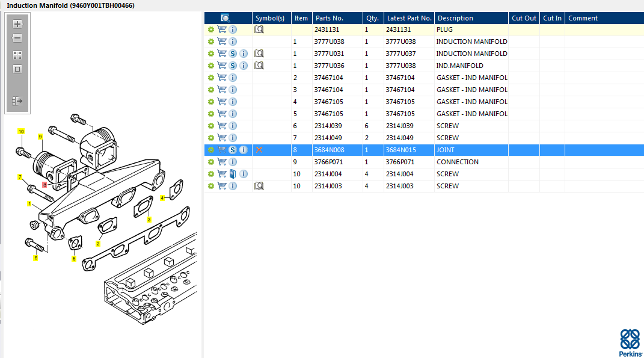Select callout 4 on the diagram
The image size is (644, 358).
click(x=162, y=198)
